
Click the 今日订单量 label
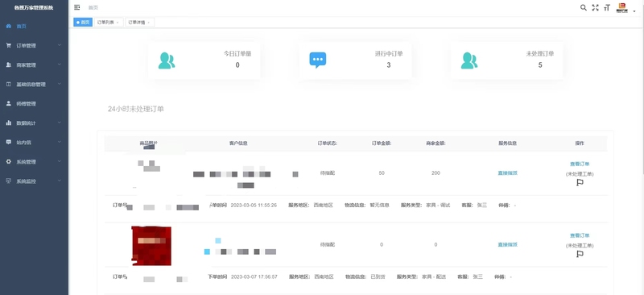(237, 54)
